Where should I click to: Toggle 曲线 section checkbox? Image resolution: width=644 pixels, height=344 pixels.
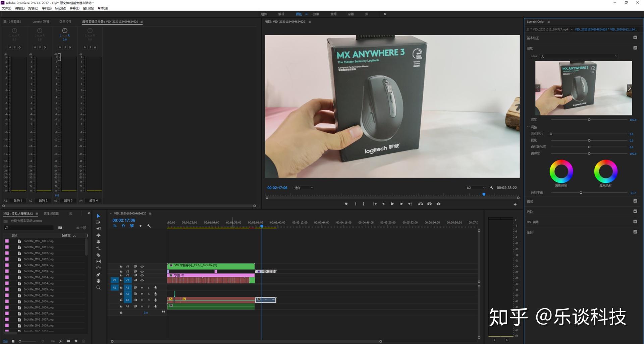pos(635,201)
